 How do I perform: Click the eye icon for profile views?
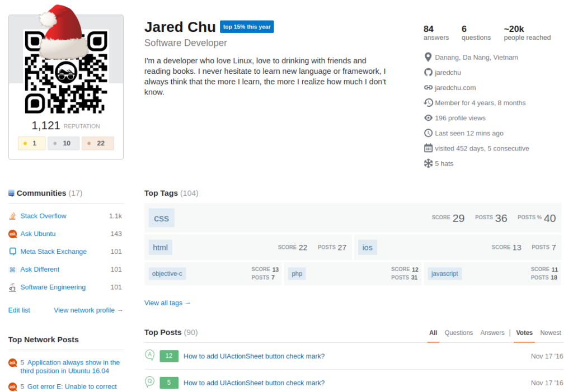tap(428, 118)
